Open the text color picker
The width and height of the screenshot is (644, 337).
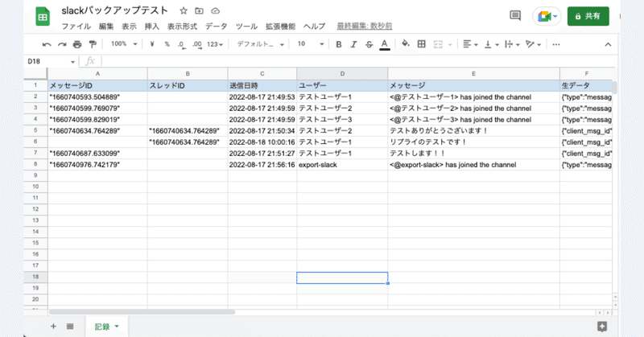click(x=385, y=44)
